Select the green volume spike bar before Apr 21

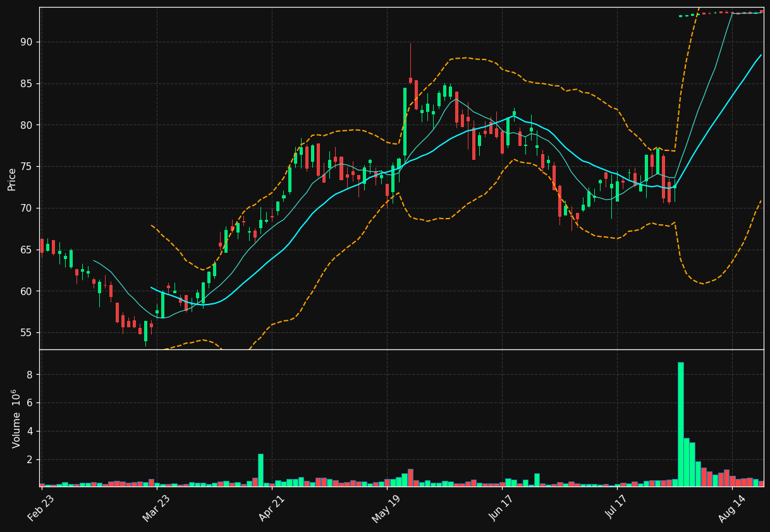(260, 470)
